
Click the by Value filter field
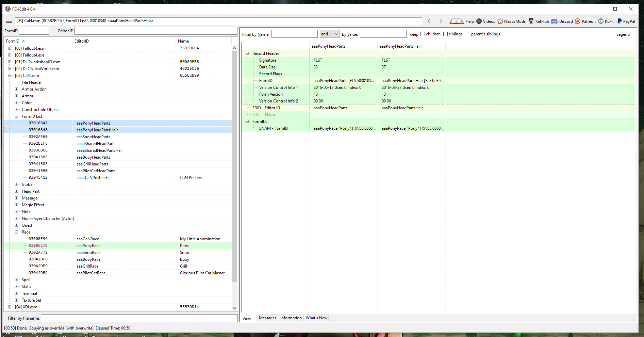point(383,34)
